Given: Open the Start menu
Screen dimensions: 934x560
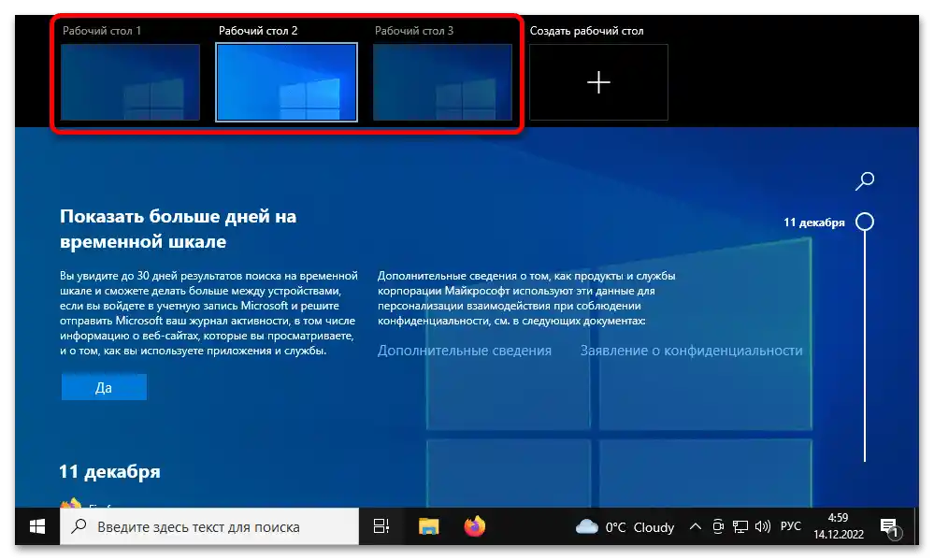Looking at the screenshot, I should 35,526.
